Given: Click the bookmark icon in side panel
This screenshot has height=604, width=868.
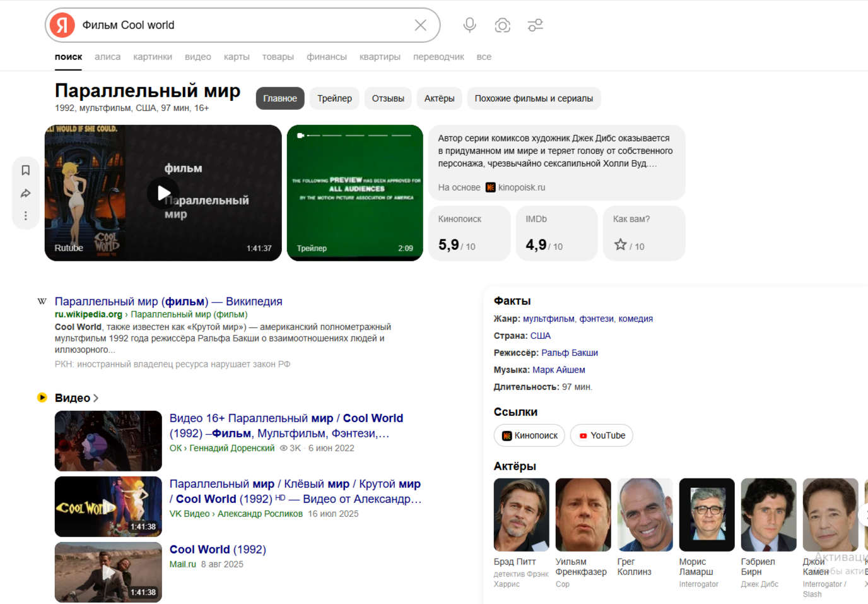Looking at the screenshot, I should 26,170.
